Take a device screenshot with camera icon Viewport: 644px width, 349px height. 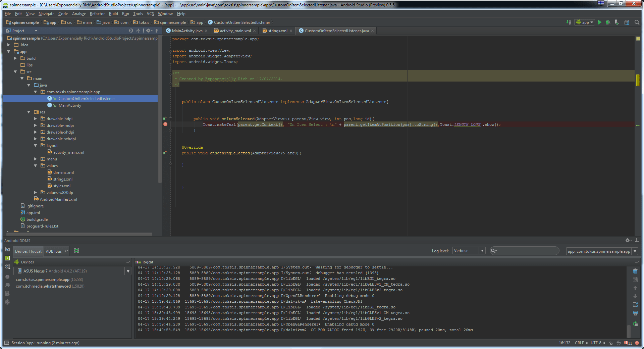tap(7, 250)
